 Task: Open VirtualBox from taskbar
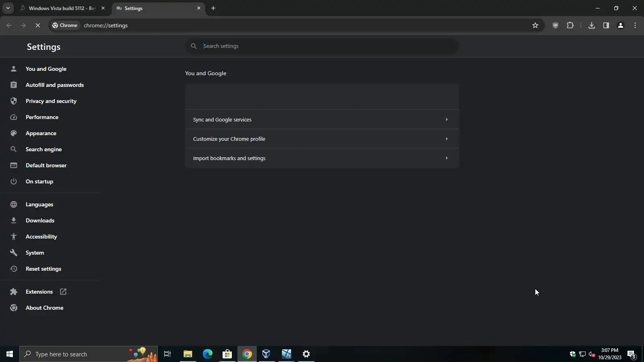pyautogui.click(x=266, y=354)
